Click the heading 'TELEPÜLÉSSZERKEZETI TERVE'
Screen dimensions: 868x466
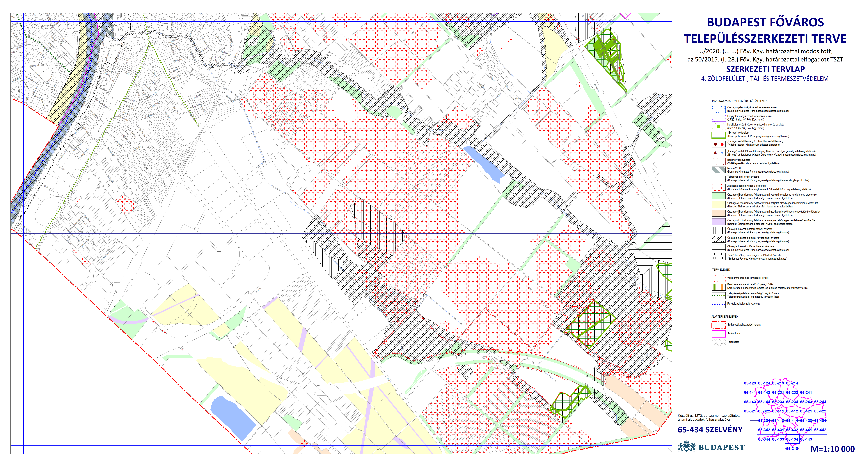tap(765, 39)
